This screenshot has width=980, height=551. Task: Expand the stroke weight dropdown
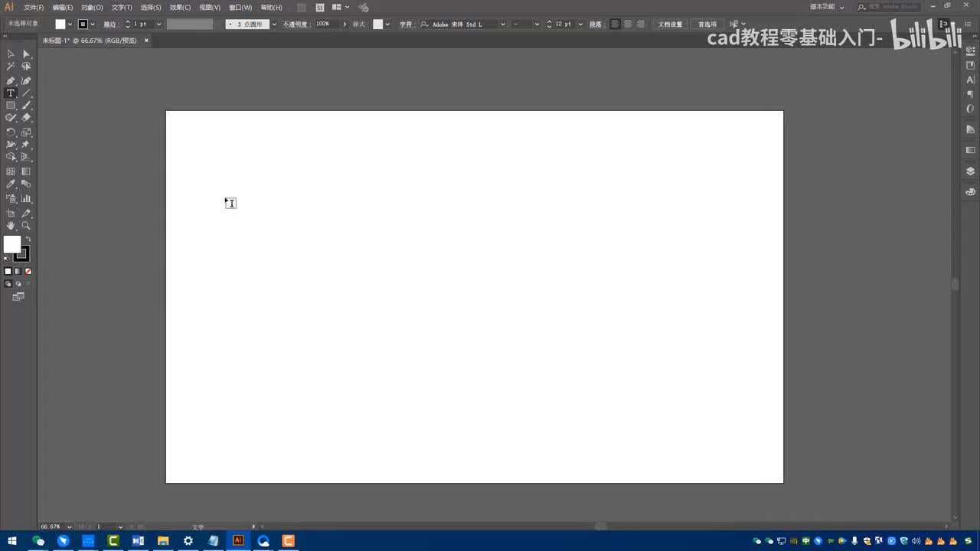(158, 24)
